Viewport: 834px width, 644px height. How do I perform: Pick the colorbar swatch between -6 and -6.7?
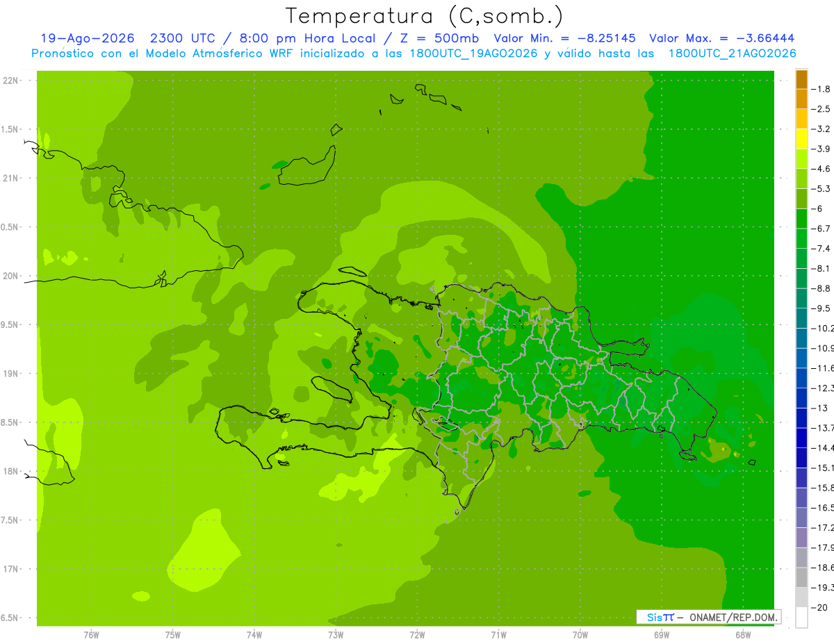click(801, 219)
